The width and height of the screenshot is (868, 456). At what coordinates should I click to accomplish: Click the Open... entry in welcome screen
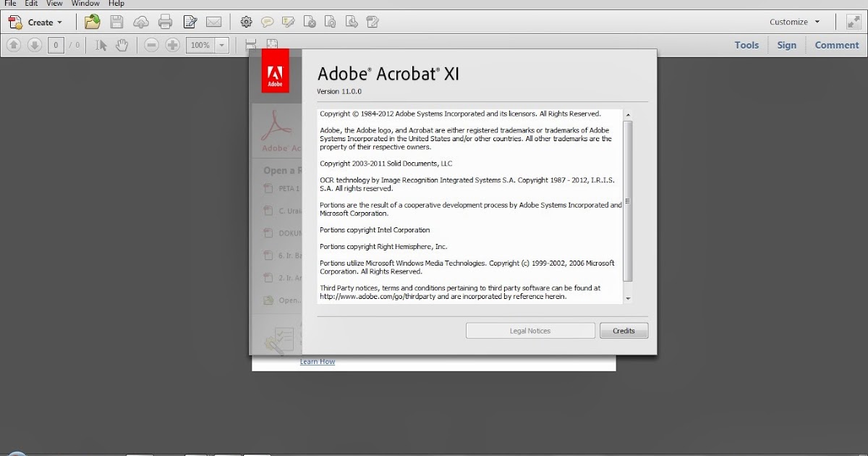coord(281,300)
